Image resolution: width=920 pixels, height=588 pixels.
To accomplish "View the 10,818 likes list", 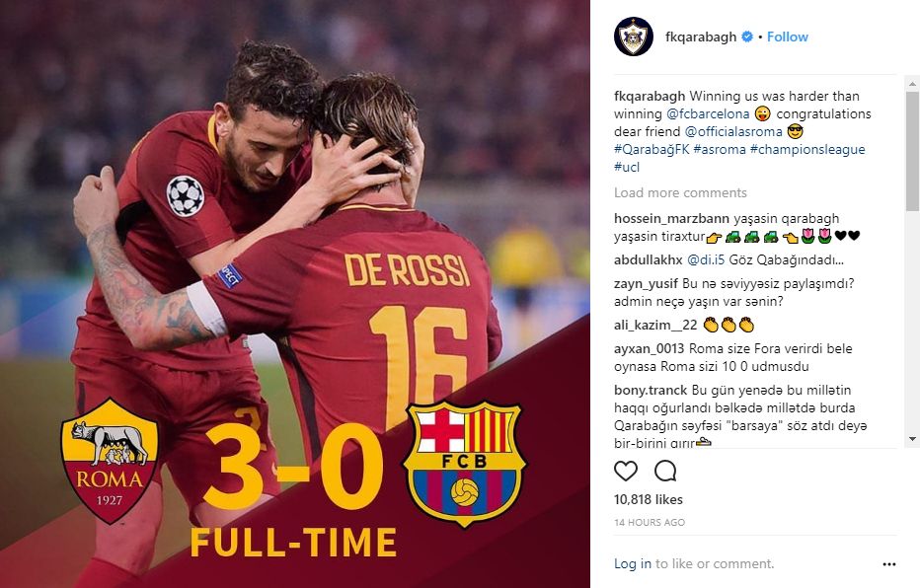I will 649,499.
